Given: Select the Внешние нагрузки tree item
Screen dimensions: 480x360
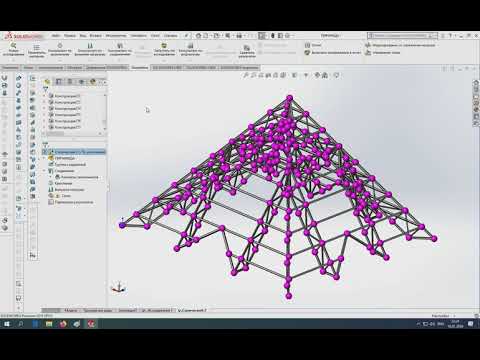Looking at the screenshot, I should click(x=69, y=190).
